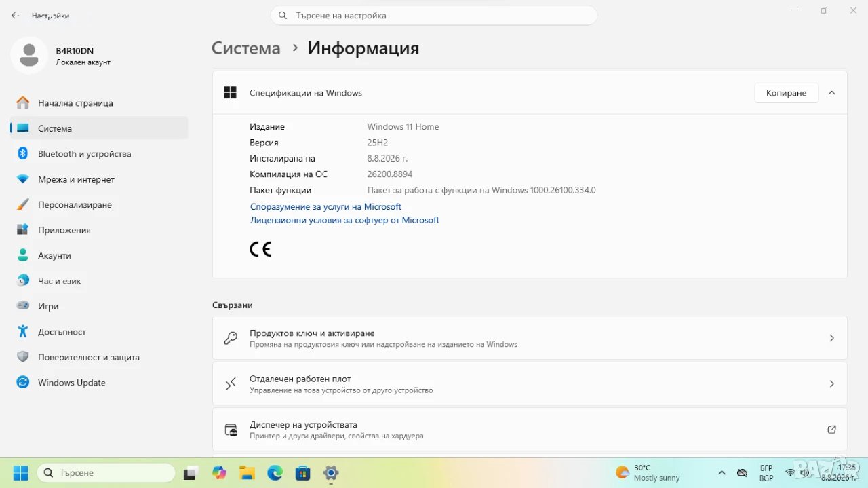Minimize the Settings window
The height and width of the screenshot is (488, 868).
click(x=795, y=10)
